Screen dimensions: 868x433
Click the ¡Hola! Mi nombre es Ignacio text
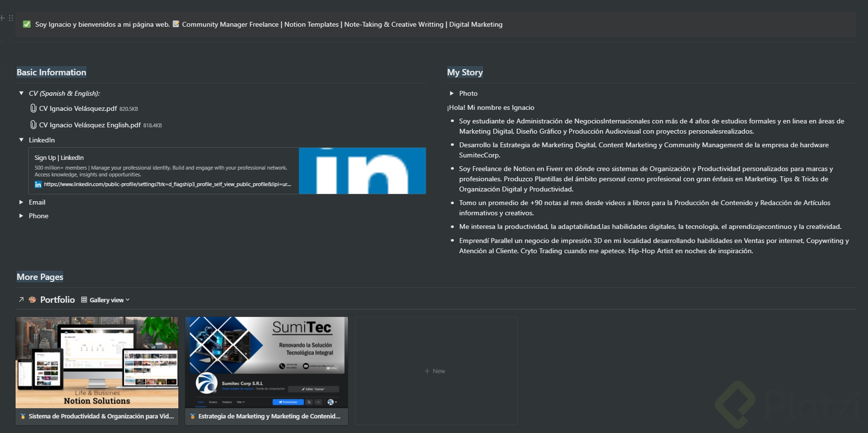pyautogui.click(x=490, y=107)
